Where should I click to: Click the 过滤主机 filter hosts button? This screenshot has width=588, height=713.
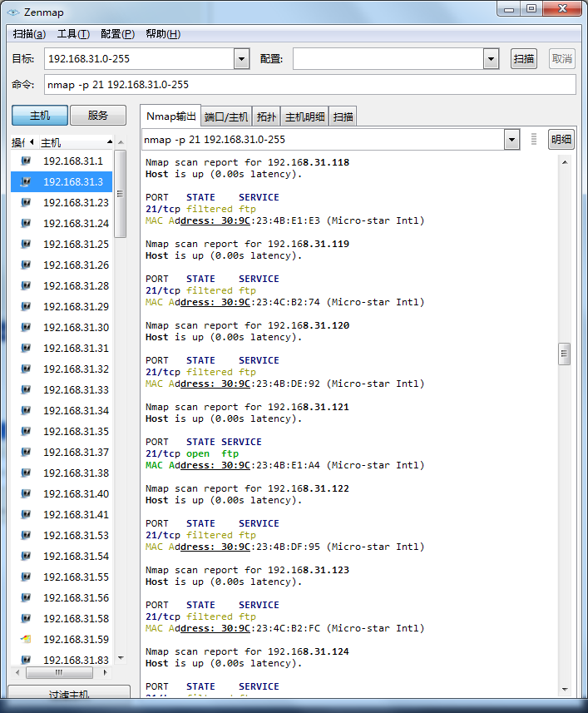click(x=69, y=693)
